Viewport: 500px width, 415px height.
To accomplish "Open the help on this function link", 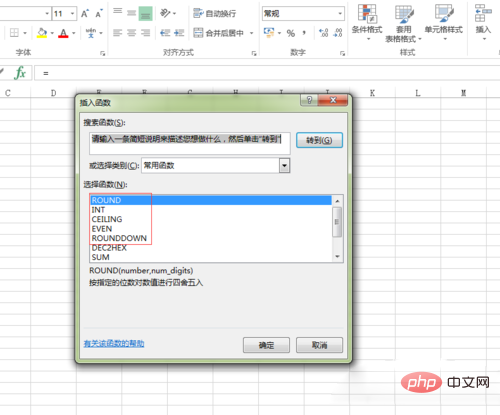I will click(114, 343).
